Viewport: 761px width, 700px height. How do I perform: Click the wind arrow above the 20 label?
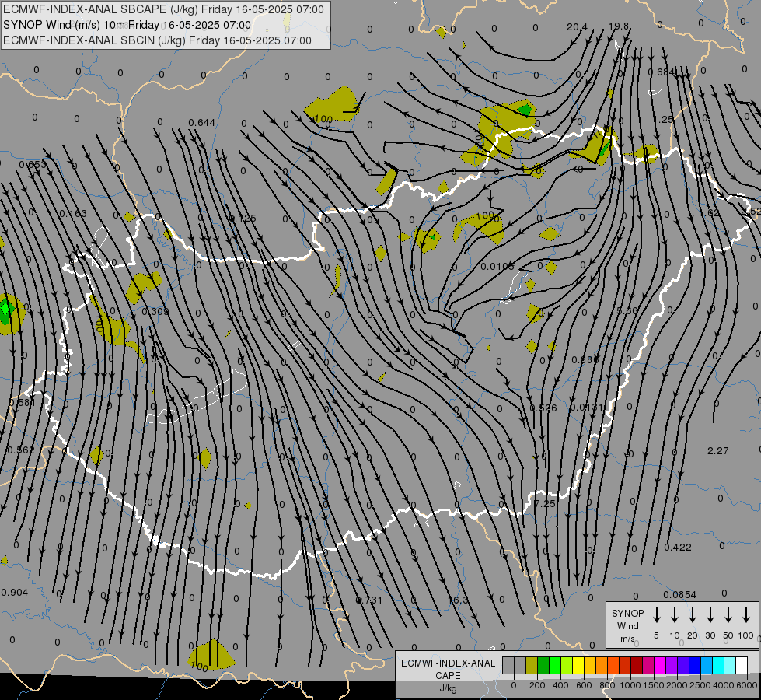[x=693, y=614]
